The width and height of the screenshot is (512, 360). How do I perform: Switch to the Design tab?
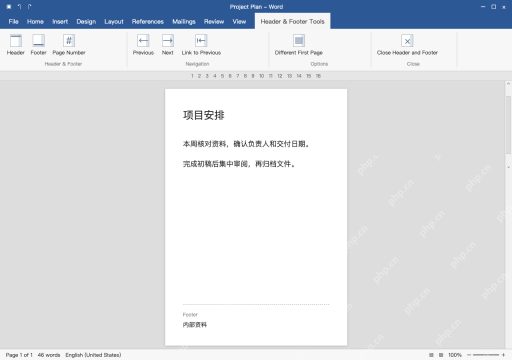click(86, 21)
